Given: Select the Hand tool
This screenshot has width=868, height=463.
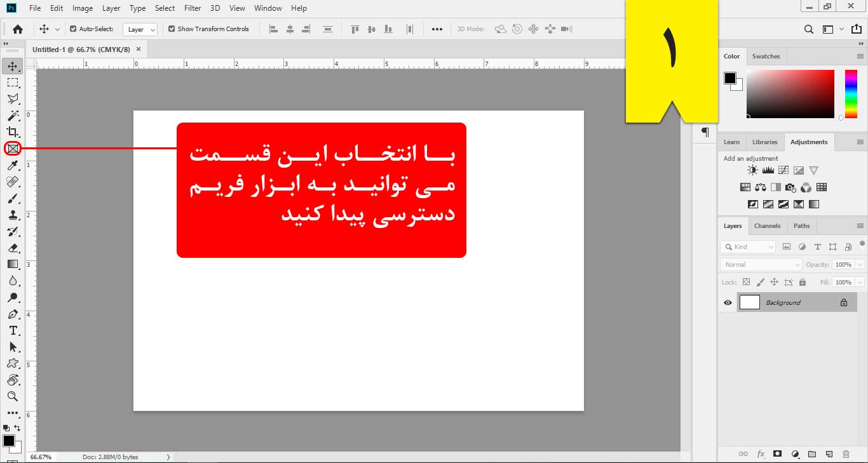Looking at the screenshot, I should click(13, 380).
